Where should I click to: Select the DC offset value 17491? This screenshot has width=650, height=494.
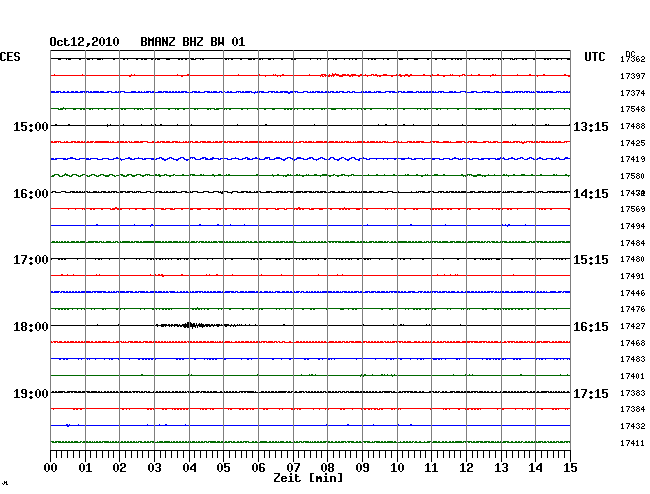click(x=633, y=276)
